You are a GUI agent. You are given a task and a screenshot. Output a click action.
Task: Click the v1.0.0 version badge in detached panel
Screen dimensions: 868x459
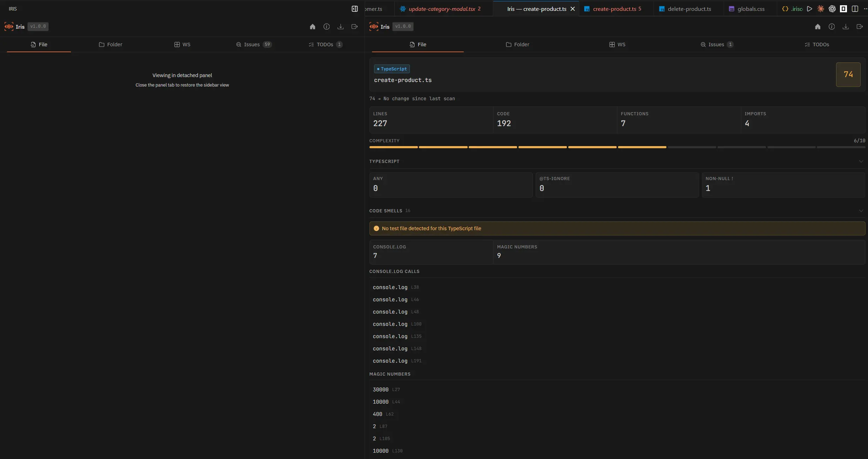pyautogui.click(x=403, y=26)
